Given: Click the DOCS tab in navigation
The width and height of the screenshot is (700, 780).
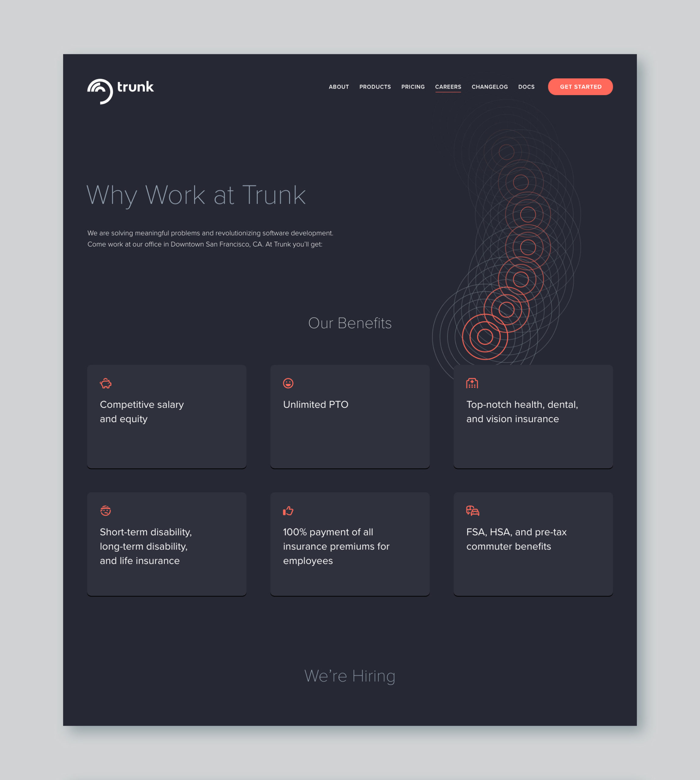Looking at the screenshot, I should (x=526, y=87).
